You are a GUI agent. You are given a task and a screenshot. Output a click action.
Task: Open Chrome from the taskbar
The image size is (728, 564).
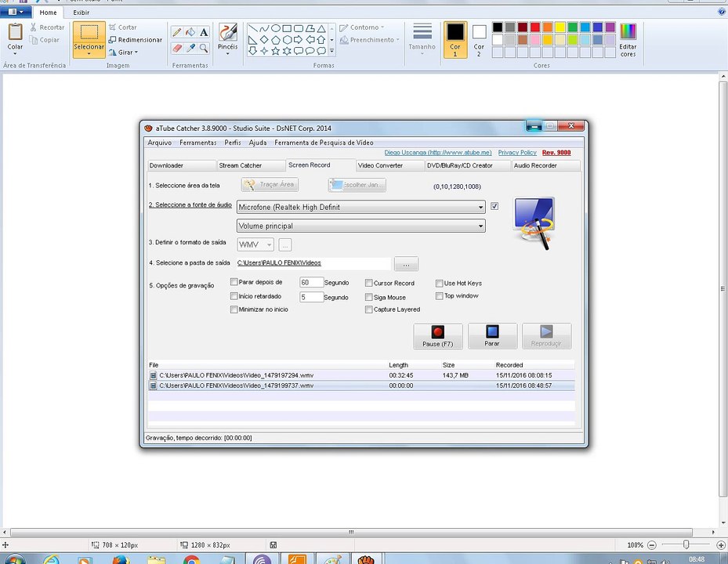[x=191, y=559]
